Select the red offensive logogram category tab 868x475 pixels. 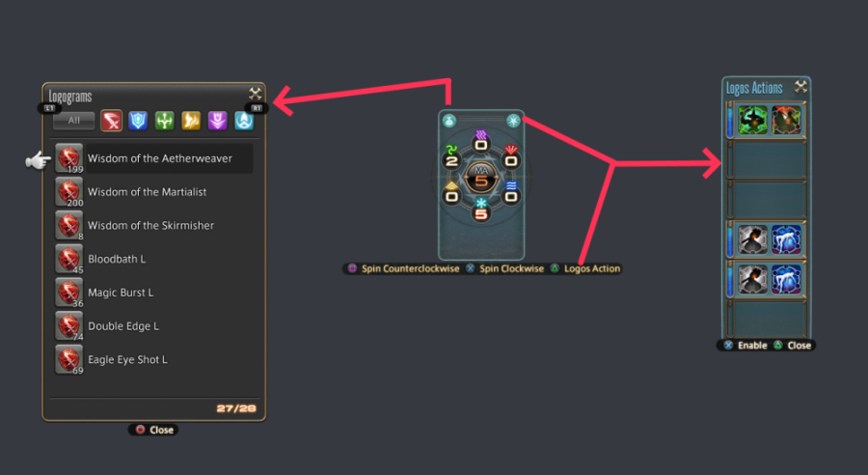[x=111, y=121]
